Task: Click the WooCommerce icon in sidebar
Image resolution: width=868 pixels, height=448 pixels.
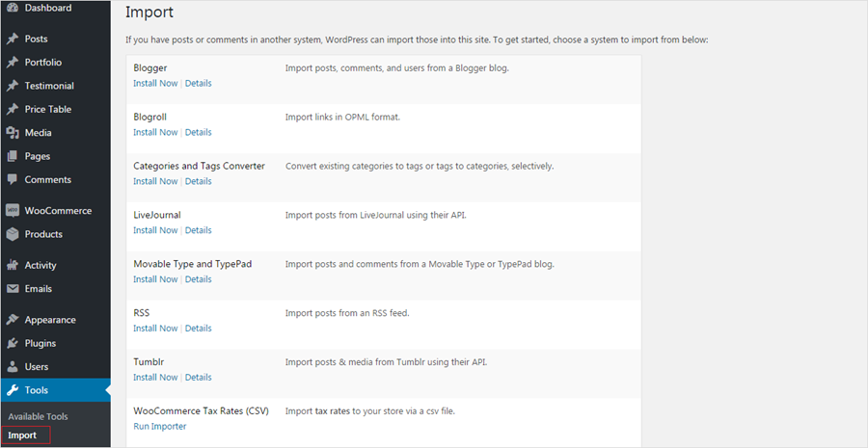Action: [12, 210]
